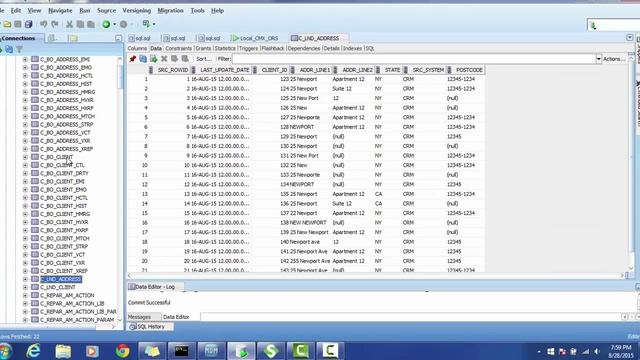Click the '25 Newporte' address cell in row 5

tap(305, 118)
